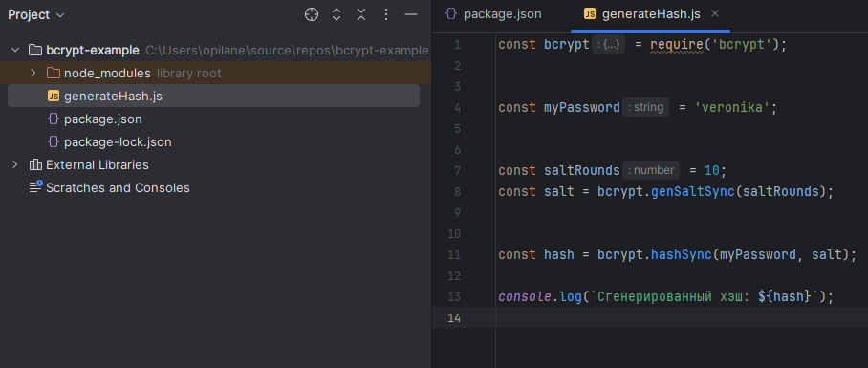This screenshot has width=868, height=368.
Task: Click the Select Opened File crosshair icon
Action: coord(312,15)
